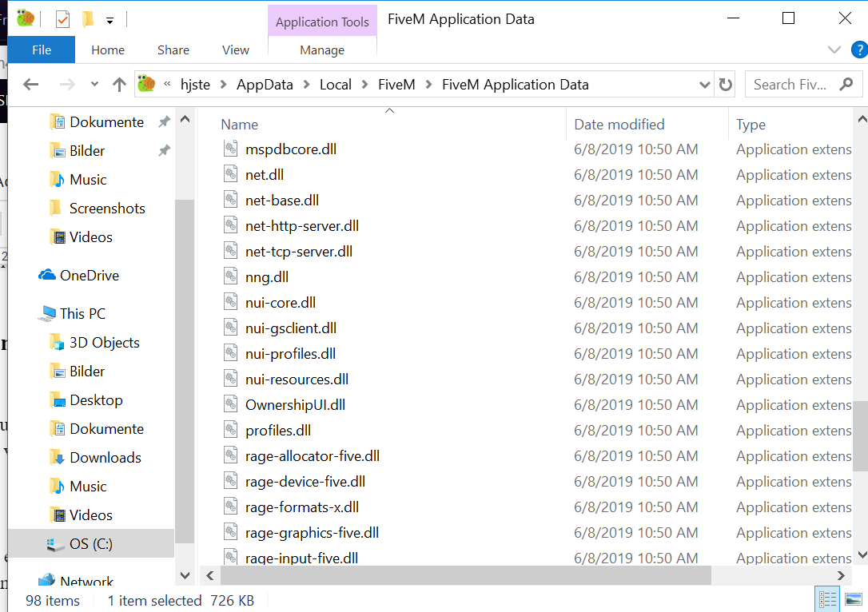Click the horizontal scrollbar right arrow
Screen dimensions: 868x612
point(842,575)
